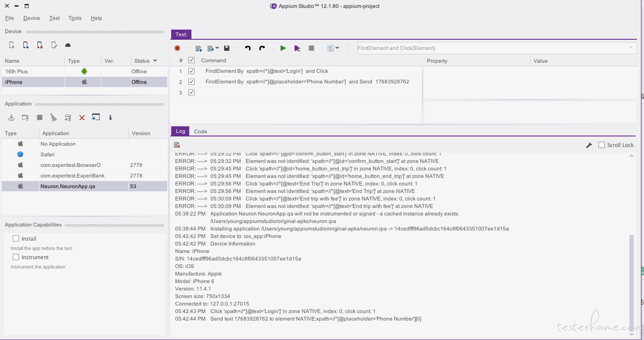Select the Phone Number send command in row 2
This screenshot has height=340, width=644.
[x=307, y=82]
